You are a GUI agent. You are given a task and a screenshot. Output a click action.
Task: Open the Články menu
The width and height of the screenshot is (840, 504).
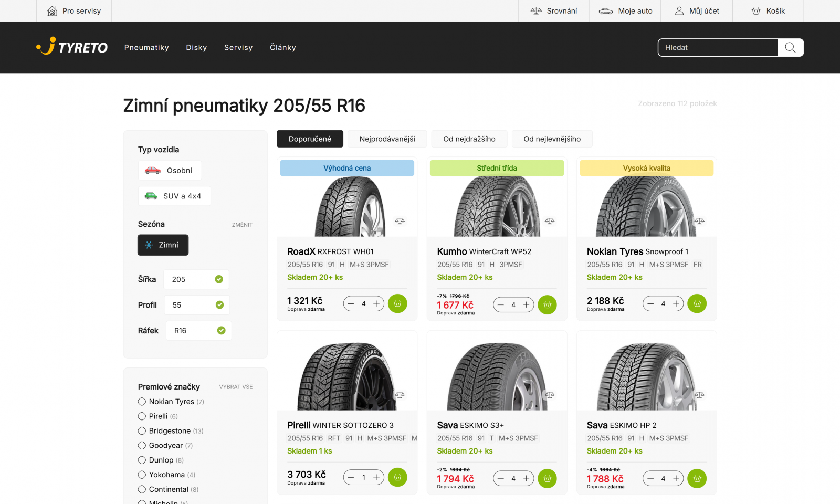283,47
